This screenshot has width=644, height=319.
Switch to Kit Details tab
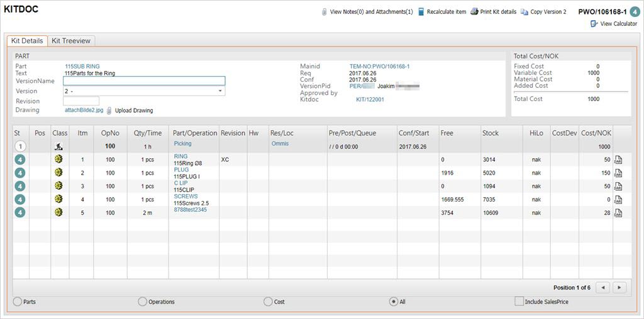(x=27, y=41)
